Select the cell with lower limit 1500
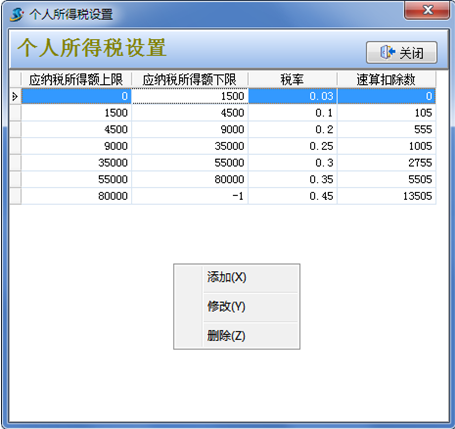Image resolution: width=455 pixels, height=429 pixels. [x=190, y=96]
